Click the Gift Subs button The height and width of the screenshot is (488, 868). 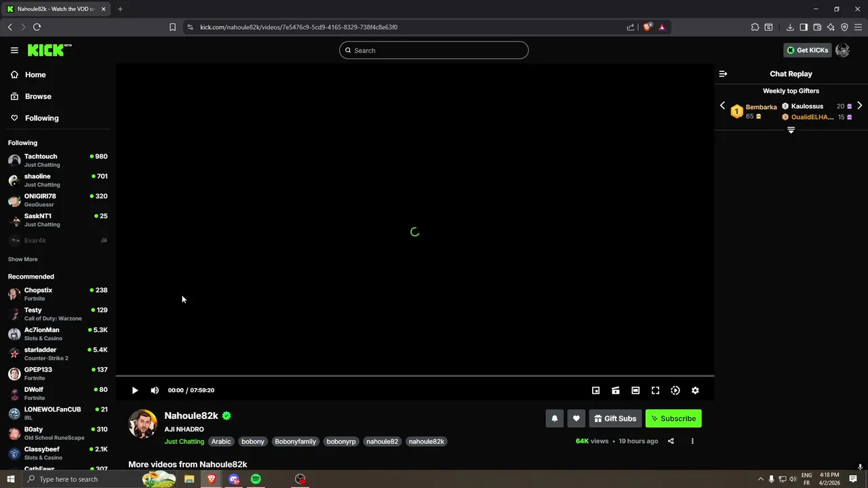[x=615, y=419]
